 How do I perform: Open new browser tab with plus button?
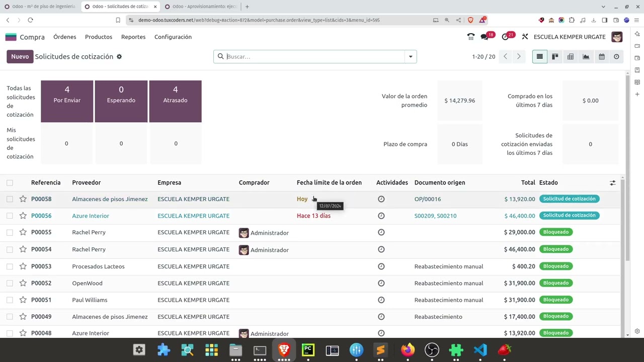click(247, 7)
